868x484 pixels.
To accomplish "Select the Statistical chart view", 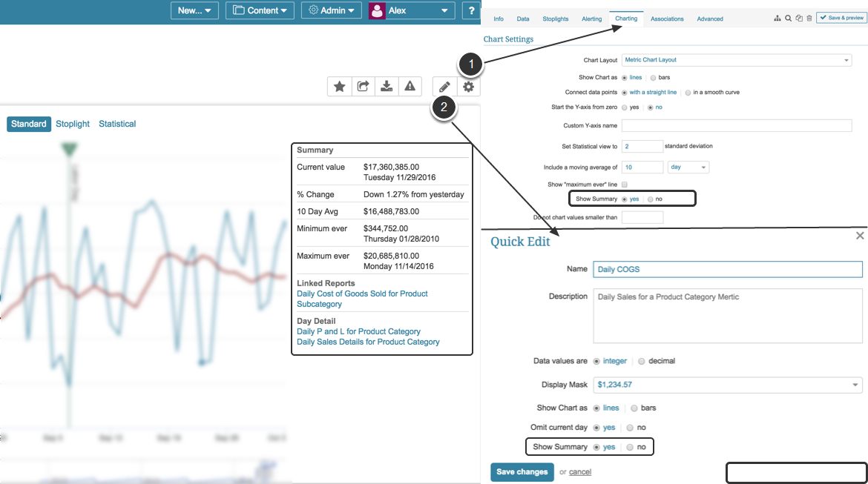I will pos(117,124).
